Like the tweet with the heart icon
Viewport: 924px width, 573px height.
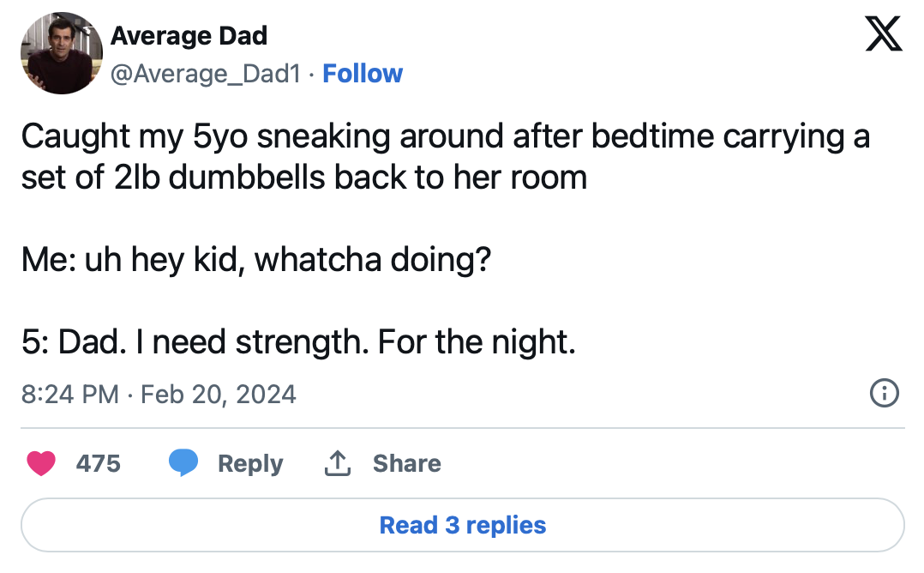point(40,463)
